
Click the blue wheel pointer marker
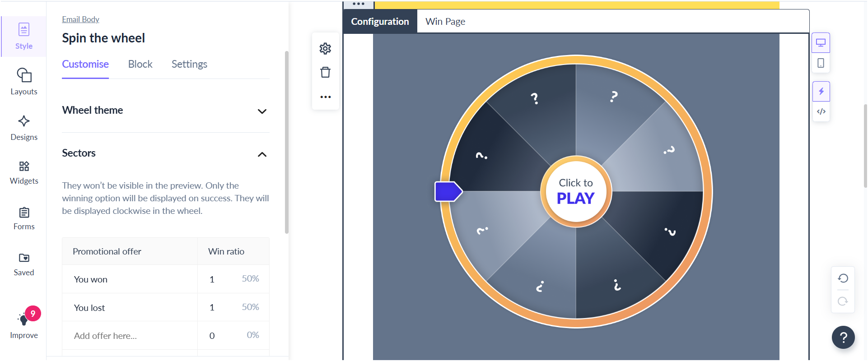tap(448, 191)
